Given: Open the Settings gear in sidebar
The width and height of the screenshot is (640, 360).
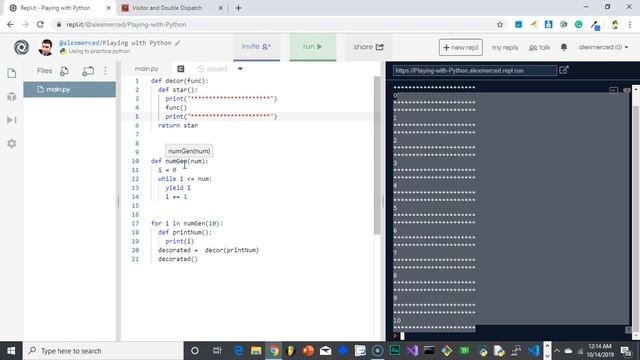Looking at the screenshot, I should (12, 144).
